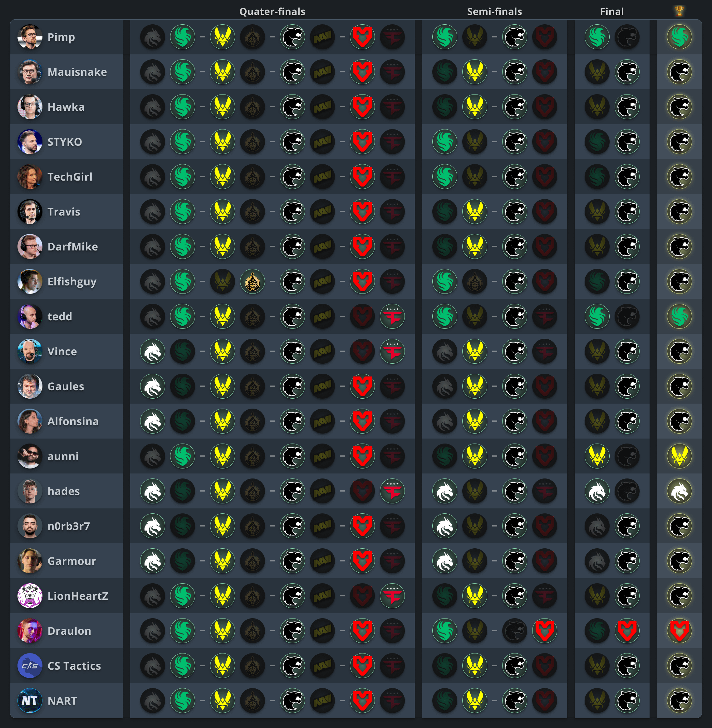The height and width of the screenshot is (728, 712).
Task: Open TechGirl's name link
Action: tap(70, 177)
